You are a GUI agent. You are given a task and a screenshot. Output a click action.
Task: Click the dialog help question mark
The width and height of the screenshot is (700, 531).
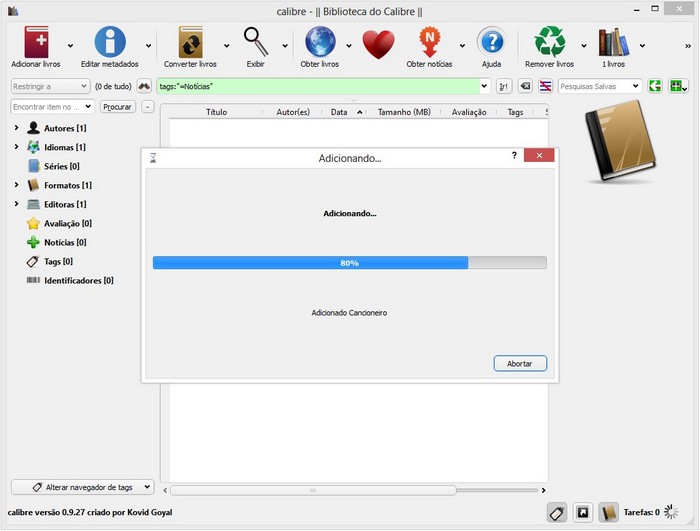coord(514,155)
